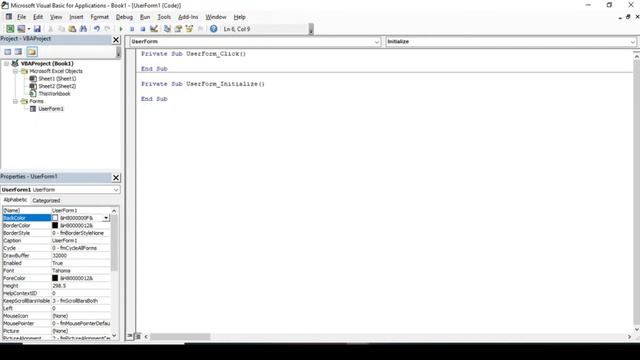Select UserForm1 in project tree
This screenshot has height=360, width=640.
pyautogui.click(x=51, y=109)
